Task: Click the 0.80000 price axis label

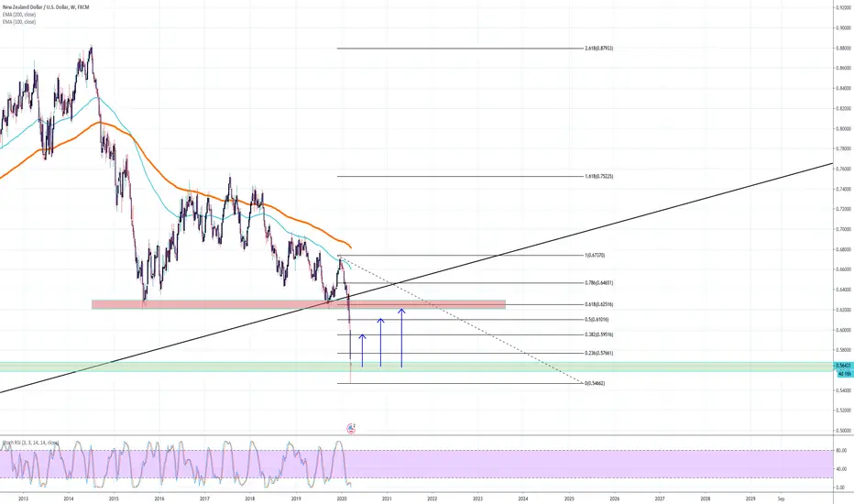Action: pos(844,128)
